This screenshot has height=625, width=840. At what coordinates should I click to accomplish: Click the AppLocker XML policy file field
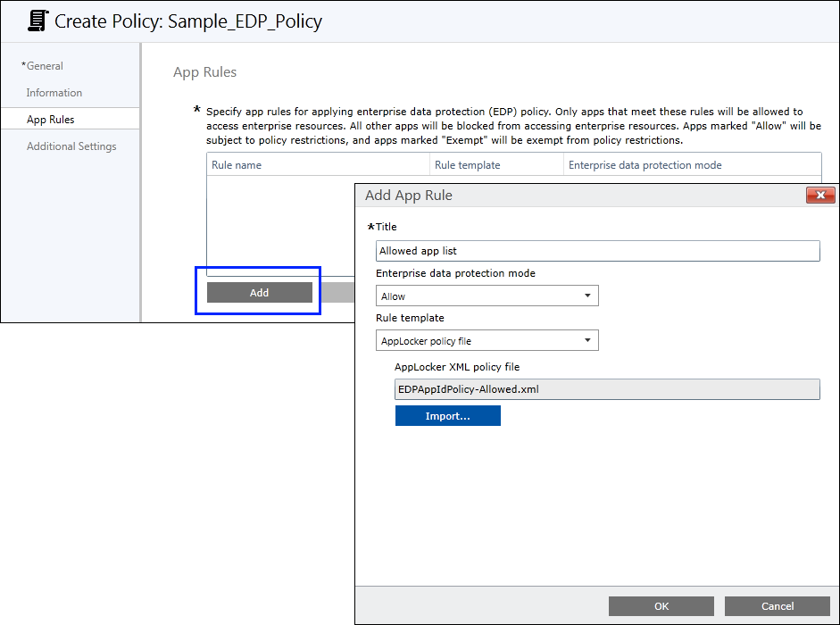pyautogui.click(x=606, y=389)
